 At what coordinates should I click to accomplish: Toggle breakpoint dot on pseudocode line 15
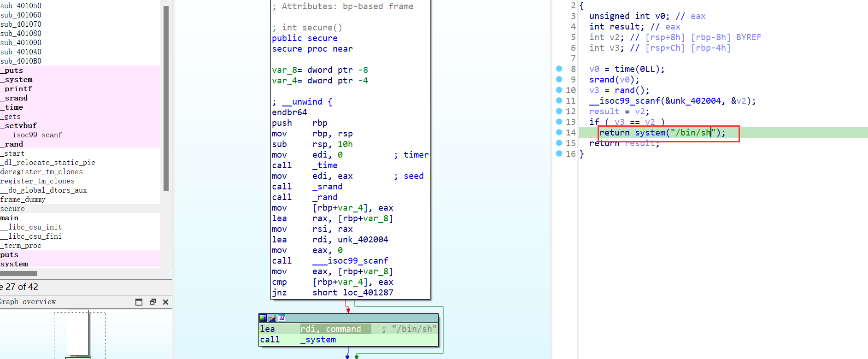[559, 143]
